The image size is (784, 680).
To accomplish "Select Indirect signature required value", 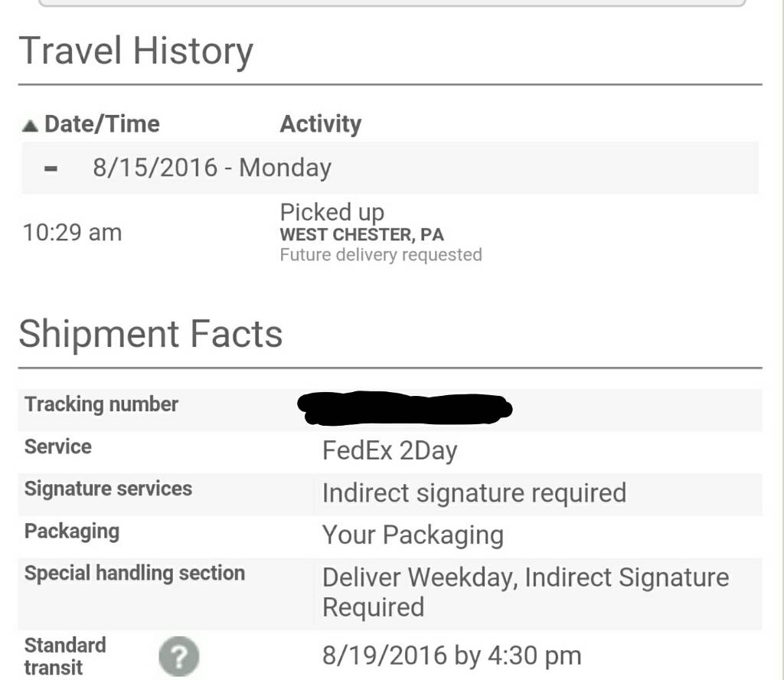I will pos(474,493).
